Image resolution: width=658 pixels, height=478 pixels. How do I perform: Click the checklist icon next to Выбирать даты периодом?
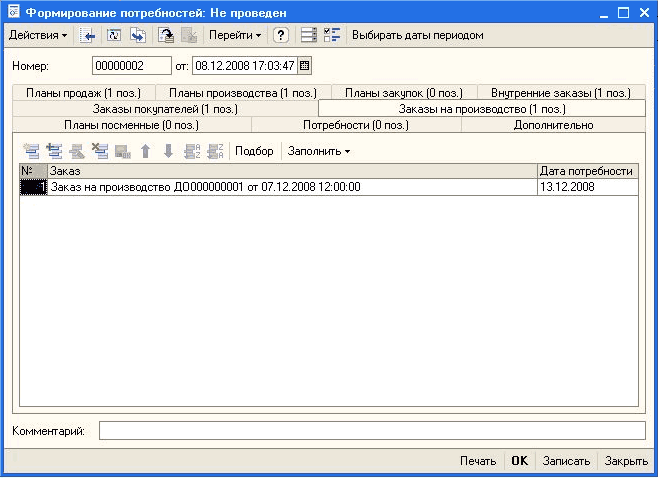pyautogui.click(x=332, y=35)
